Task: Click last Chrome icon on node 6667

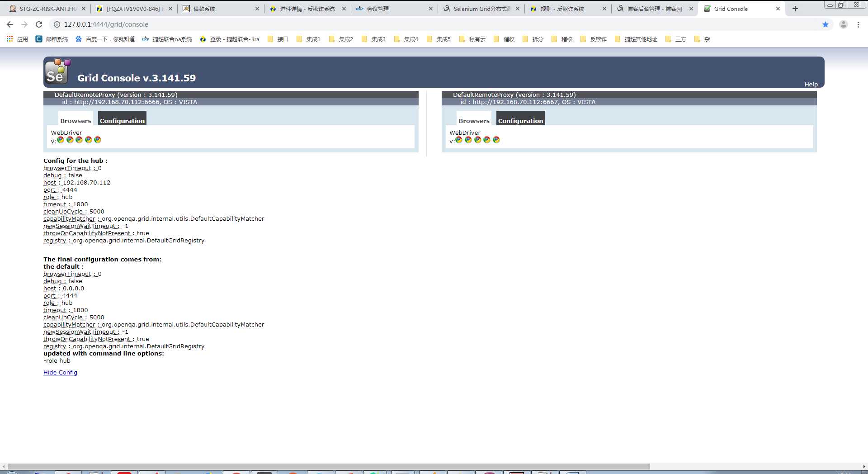Action: [x=496, y=140]
